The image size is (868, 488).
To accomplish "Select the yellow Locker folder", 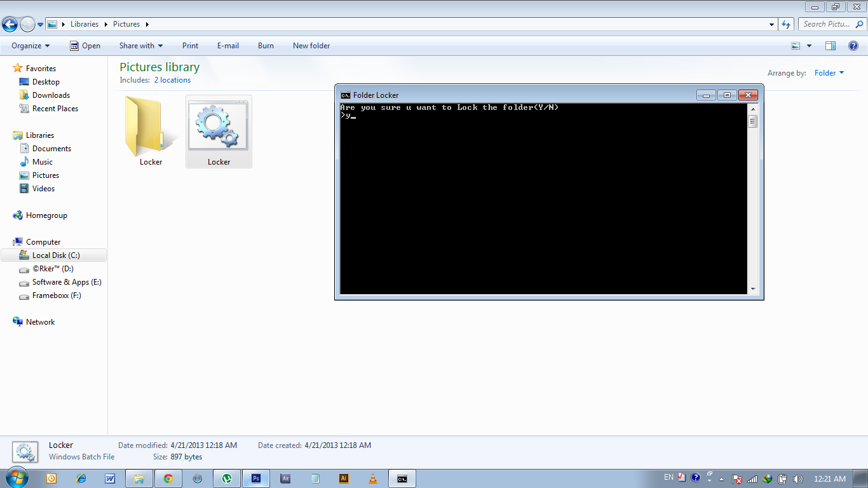I will pos(151,132).
